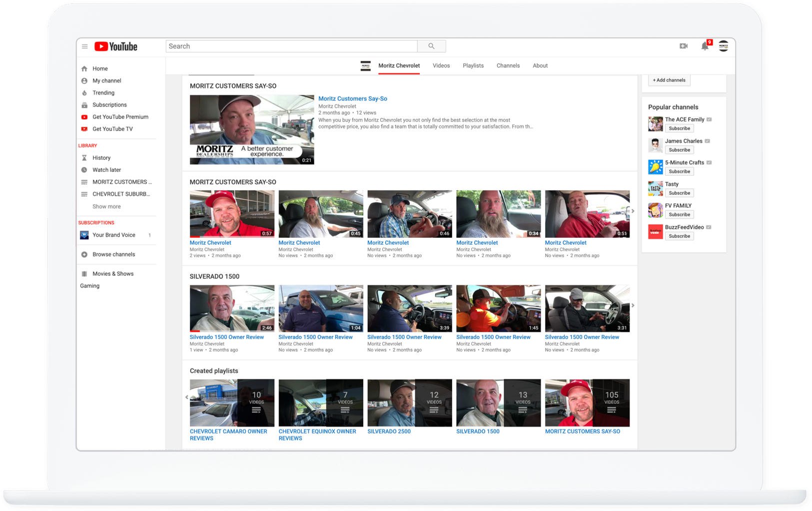Screen dimensions: 812x511
Task: Click the search magnifier icon
Action: [431, 45]
